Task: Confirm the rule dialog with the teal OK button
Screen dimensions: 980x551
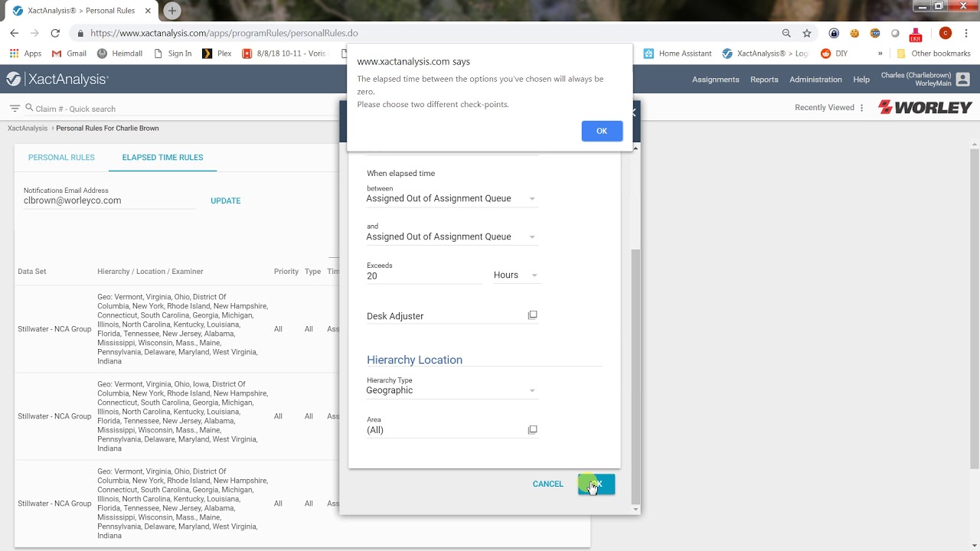Action: [596, 484]
